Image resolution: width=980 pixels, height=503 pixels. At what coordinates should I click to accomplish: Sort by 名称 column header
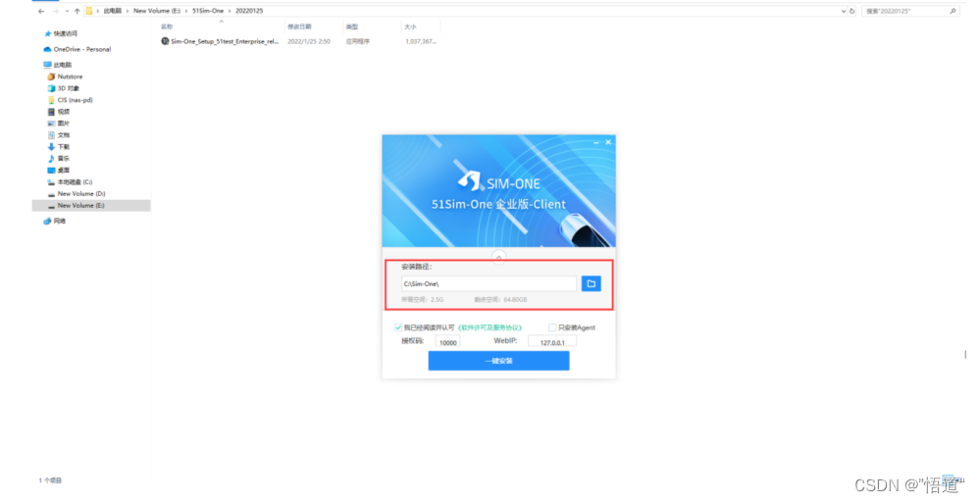[167, 26]
